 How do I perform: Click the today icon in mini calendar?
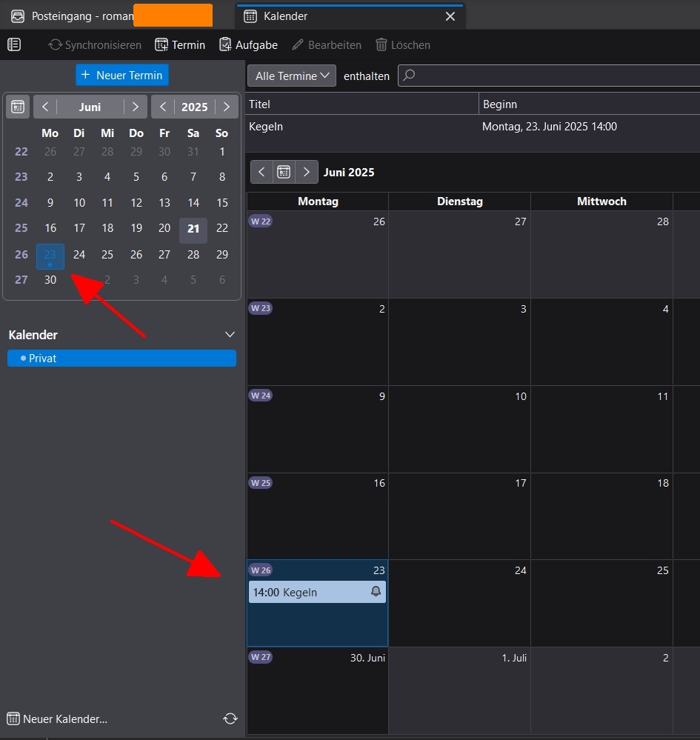coord(18,107)
